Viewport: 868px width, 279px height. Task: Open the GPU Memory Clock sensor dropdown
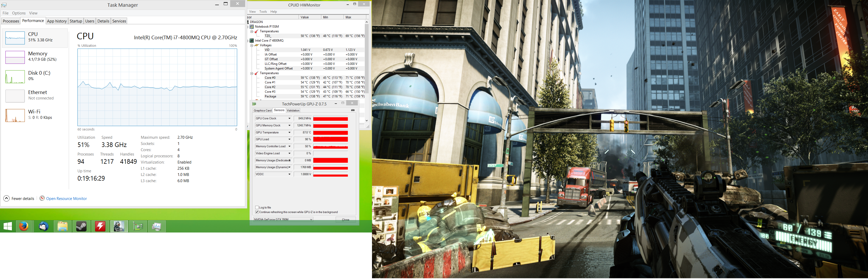tap(289, 126)
